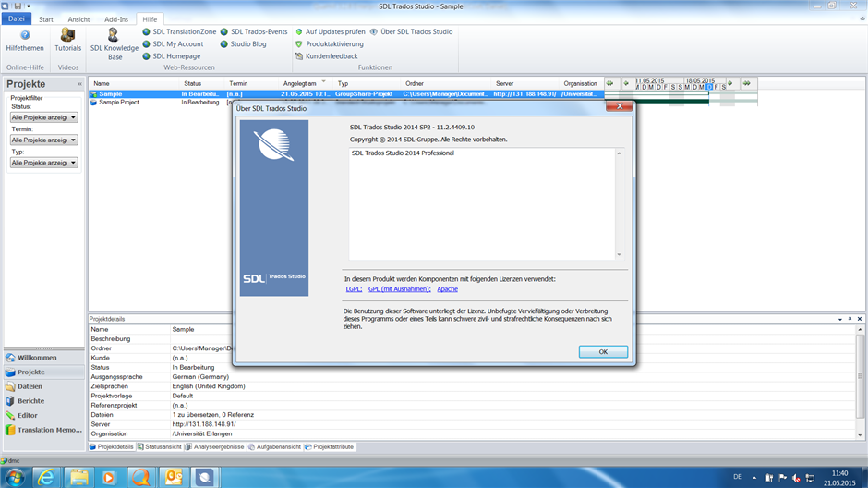Open the Tutorials videos

67,40
